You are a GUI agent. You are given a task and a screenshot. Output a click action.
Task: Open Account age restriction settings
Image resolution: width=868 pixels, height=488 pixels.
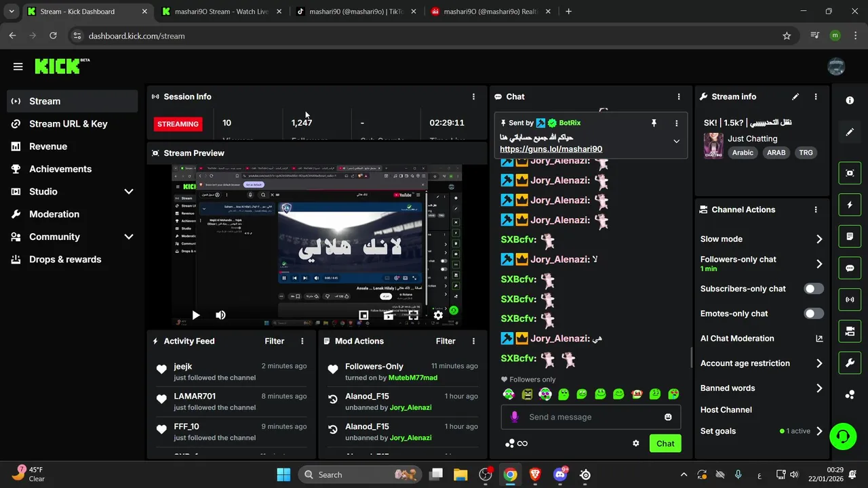[762, 363]
